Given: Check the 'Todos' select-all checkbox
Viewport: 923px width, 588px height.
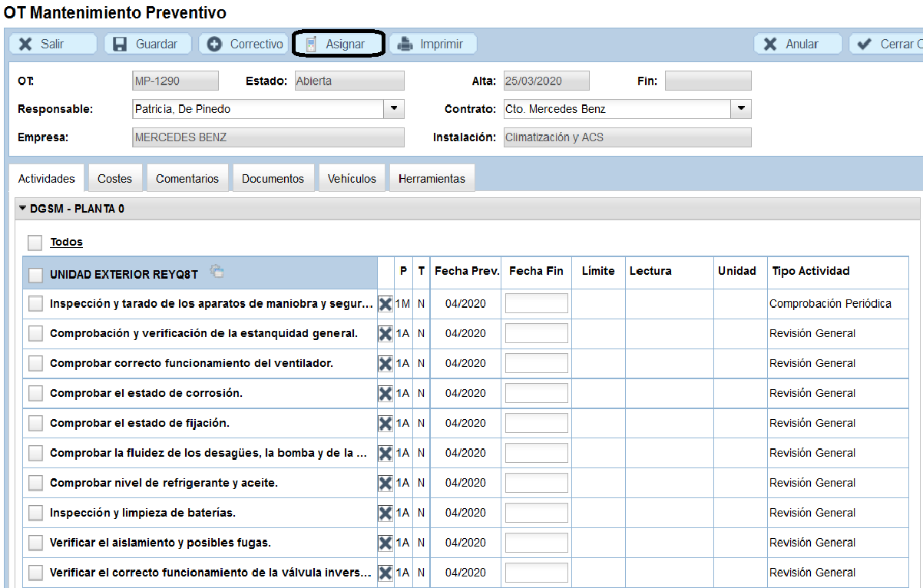Looking at the screenshot, I should coord(35,243).
